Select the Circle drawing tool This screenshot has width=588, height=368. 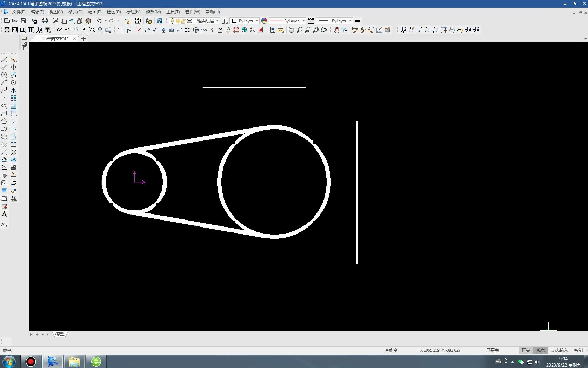click(4, 75)
